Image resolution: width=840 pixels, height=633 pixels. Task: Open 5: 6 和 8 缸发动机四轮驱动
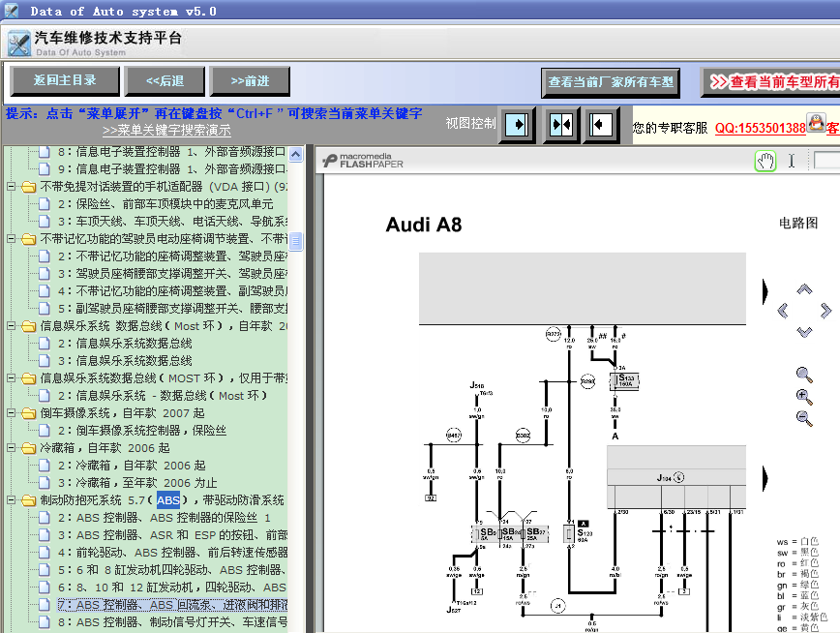click(172, 570)
